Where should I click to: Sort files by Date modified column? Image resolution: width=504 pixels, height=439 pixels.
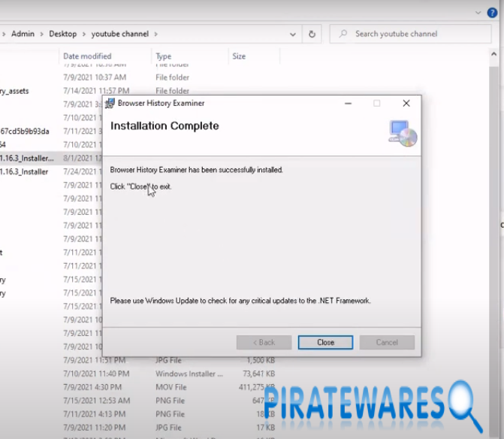[87, 56]
